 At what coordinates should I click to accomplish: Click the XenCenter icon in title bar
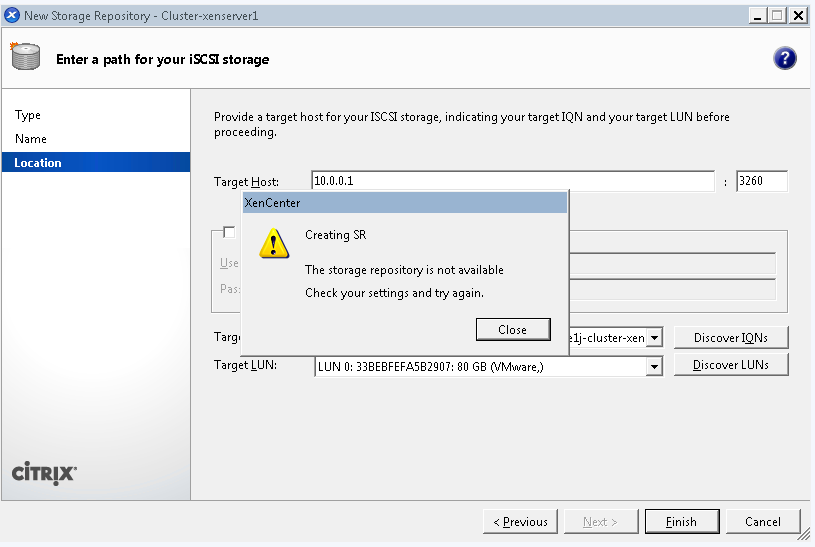pos(12,15)
